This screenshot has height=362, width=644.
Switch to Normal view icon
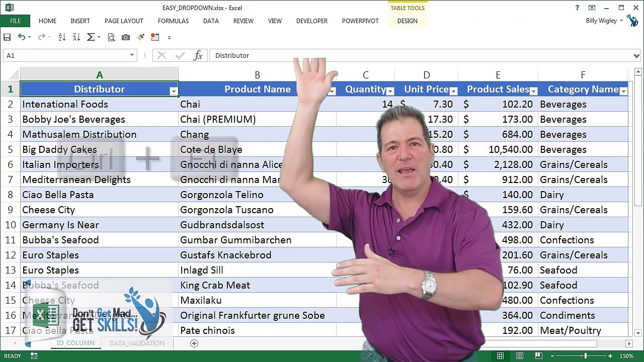(500, 356)
